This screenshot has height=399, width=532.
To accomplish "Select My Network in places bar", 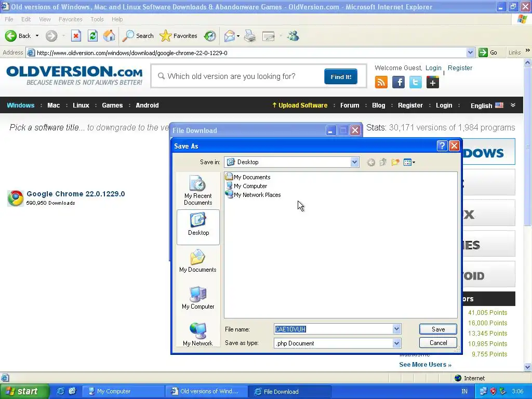I will pos(198,334).
